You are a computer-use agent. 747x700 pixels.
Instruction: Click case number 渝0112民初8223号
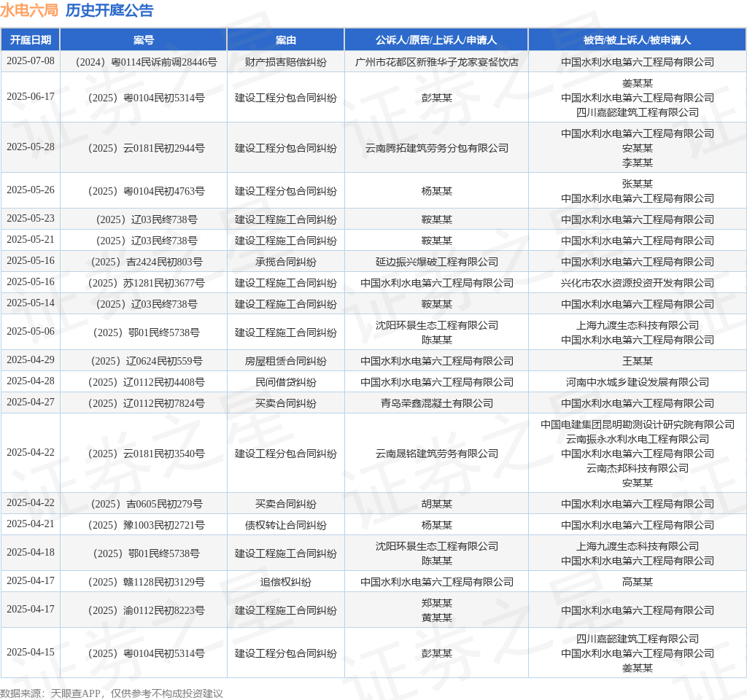pos(146,610)
